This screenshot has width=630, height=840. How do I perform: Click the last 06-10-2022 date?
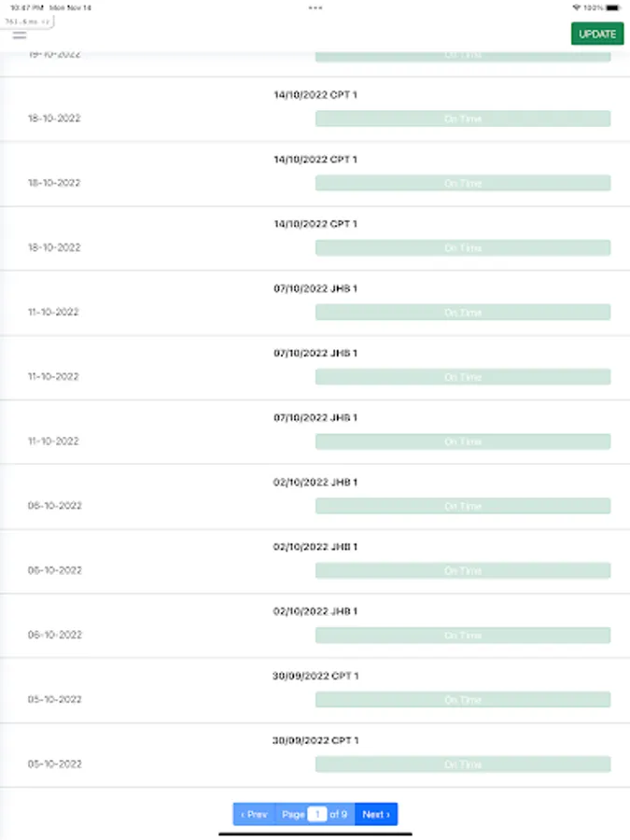55,635
